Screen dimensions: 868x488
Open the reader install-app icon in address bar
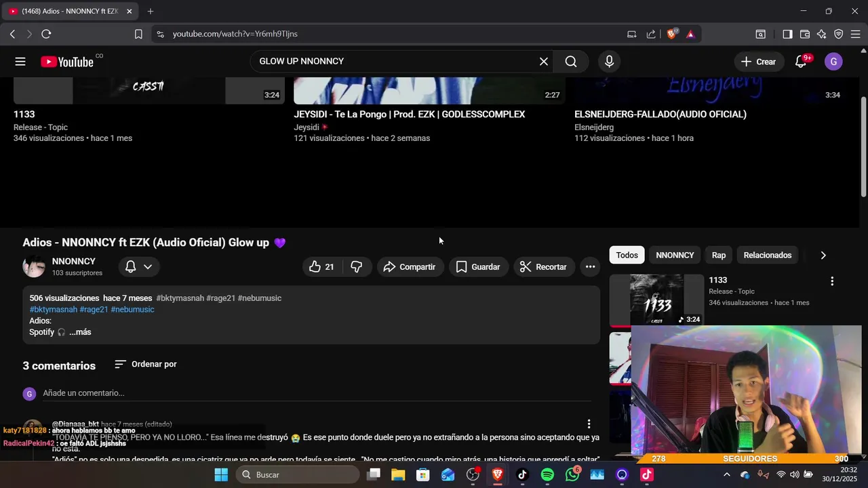click(631, 34)
